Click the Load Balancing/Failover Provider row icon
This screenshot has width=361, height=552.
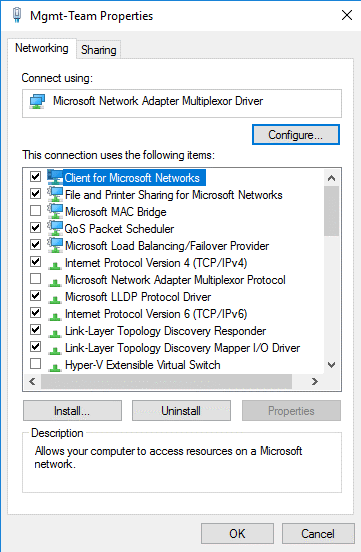(x=55, y=245)
